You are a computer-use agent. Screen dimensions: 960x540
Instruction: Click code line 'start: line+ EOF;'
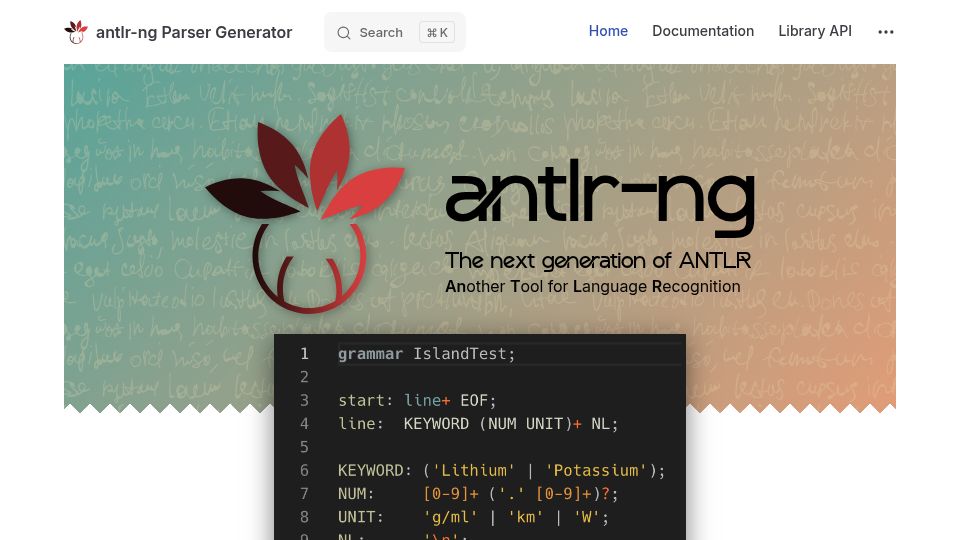(417, 400)
